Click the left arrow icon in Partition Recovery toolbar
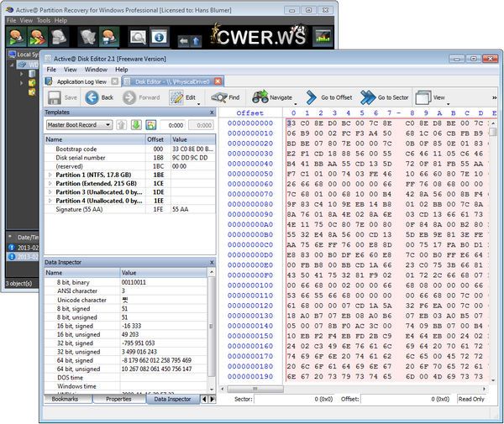Viewport: 504px width, 424px height. (183, 41)
